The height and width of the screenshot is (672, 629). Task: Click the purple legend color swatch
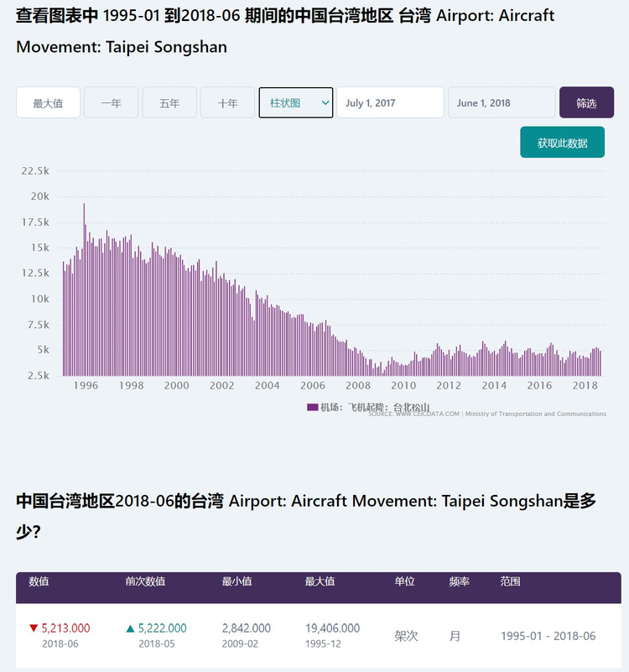(x=312, y=407)
